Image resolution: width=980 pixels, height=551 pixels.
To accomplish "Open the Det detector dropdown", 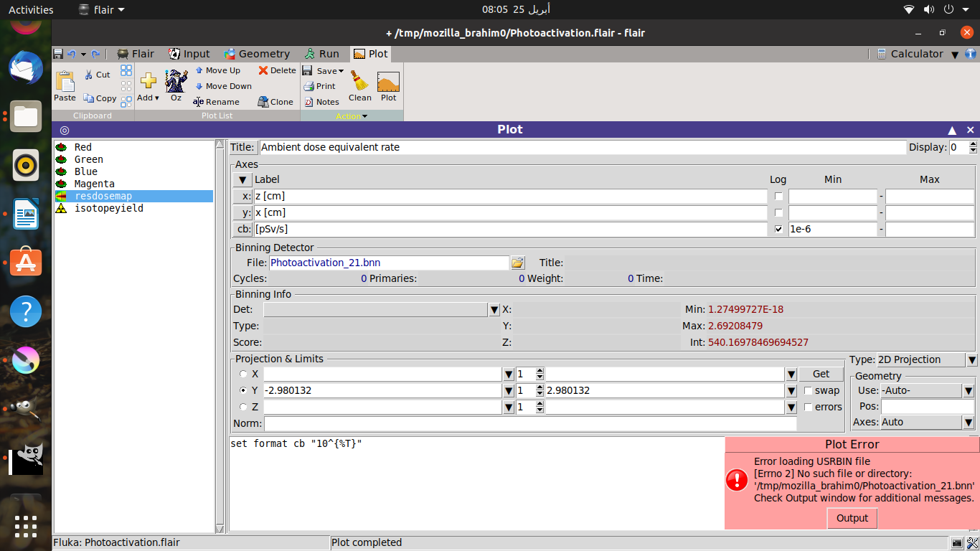I will tap(494, 310).
